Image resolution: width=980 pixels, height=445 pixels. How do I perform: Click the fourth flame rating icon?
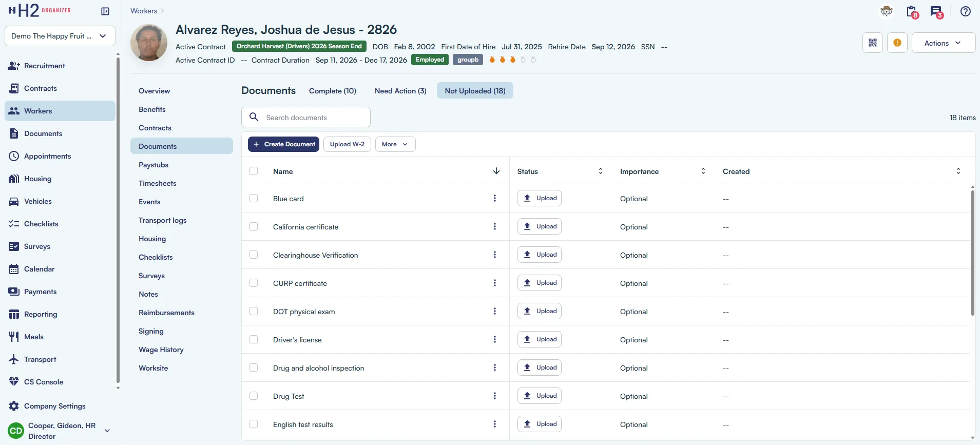click(x=523, y=60)
